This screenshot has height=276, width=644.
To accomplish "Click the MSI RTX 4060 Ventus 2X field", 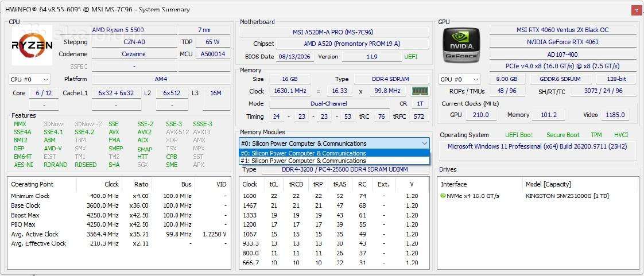I will (562, 30).
